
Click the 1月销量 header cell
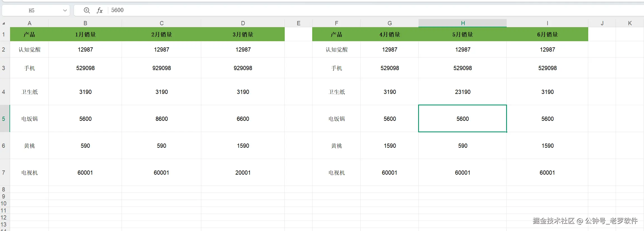click(85, 34)
